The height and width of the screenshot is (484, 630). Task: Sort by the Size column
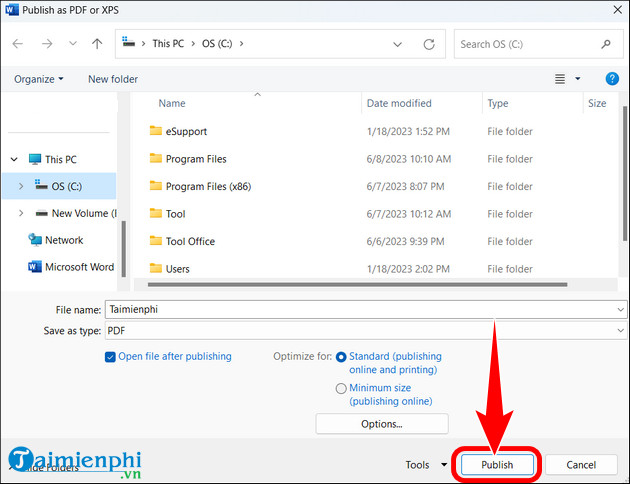[x=597, y=103]
